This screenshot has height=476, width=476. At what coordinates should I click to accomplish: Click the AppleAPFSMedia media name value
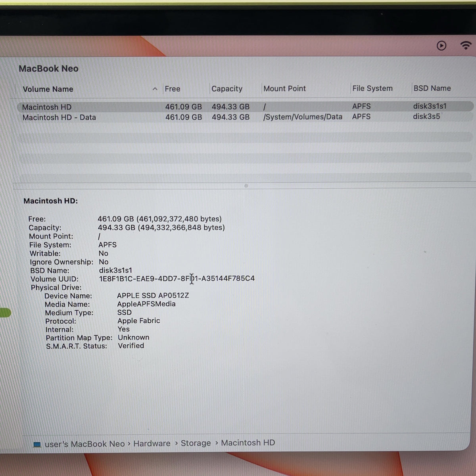(x=146, y=304)
